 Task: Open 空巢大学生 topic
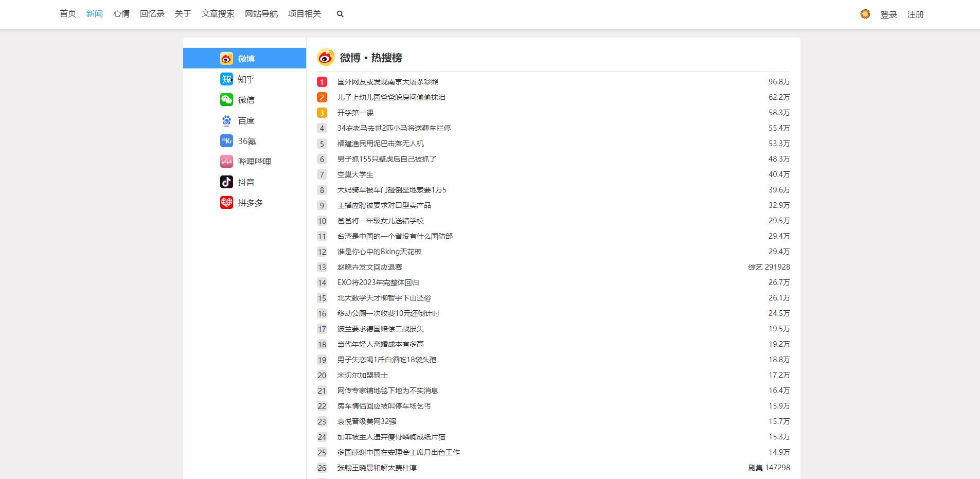click(x=355, y=174)
